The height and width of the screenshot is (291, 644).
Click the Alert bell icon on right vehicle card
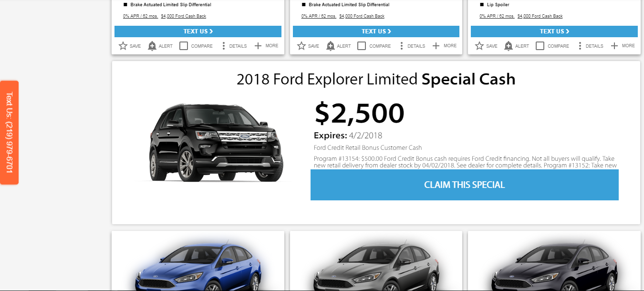coord(509,46)
